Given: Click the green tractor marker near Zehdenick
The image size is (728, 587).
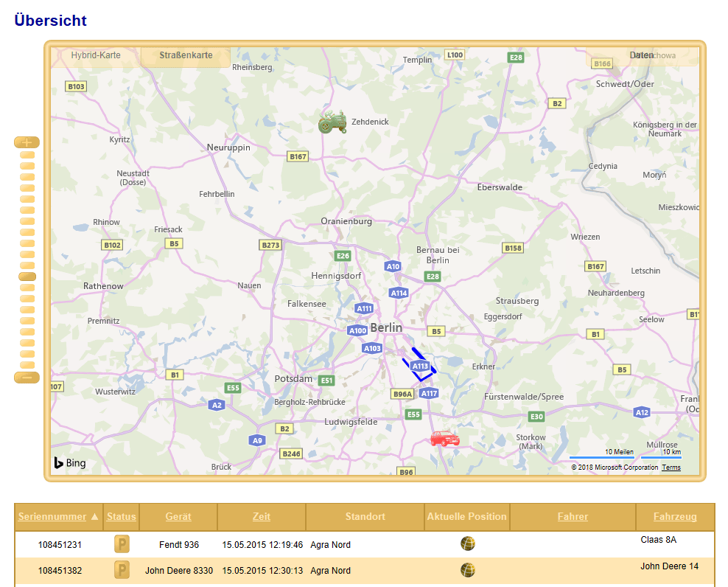Looking at the screenshot, I should coord(332,122).
